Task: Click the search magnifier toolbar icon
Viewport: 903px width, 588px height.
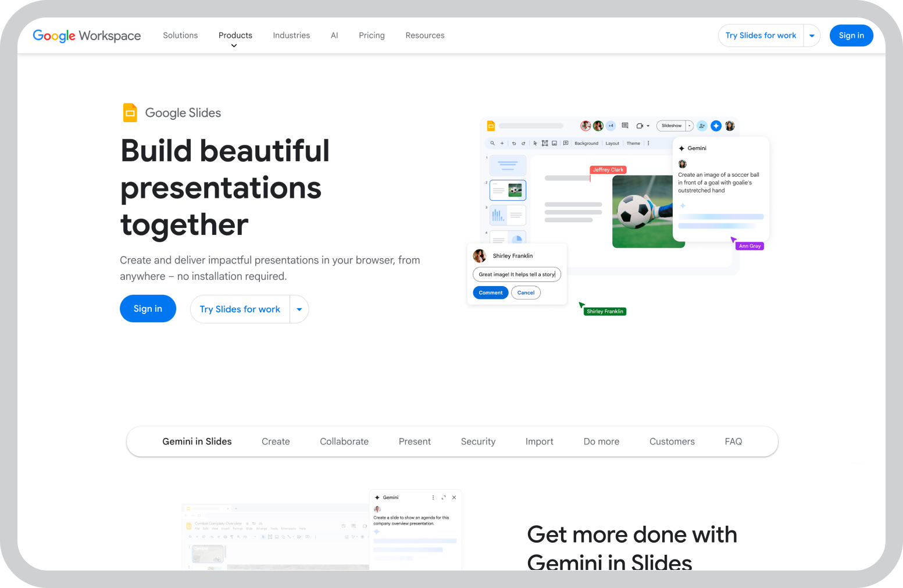Action: [x=492, y=143]
